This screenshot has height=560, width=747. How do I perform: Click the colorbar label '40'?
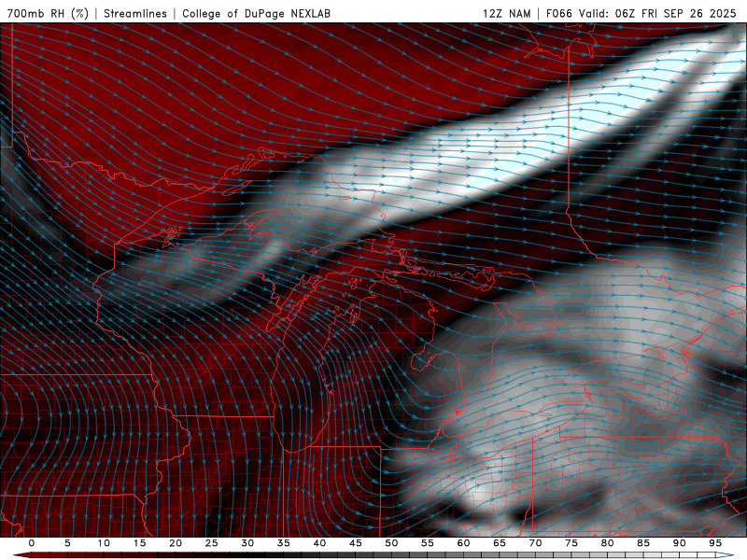[319, 543]
